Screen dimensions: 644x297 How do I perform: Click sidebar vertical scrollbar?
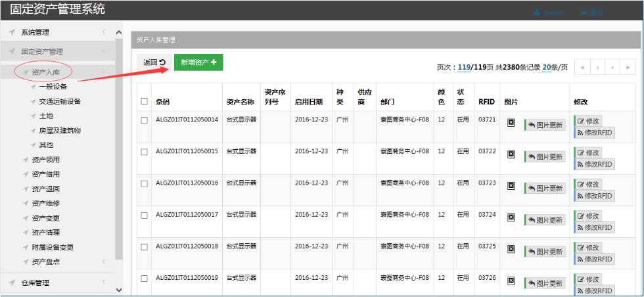(118, 145)
